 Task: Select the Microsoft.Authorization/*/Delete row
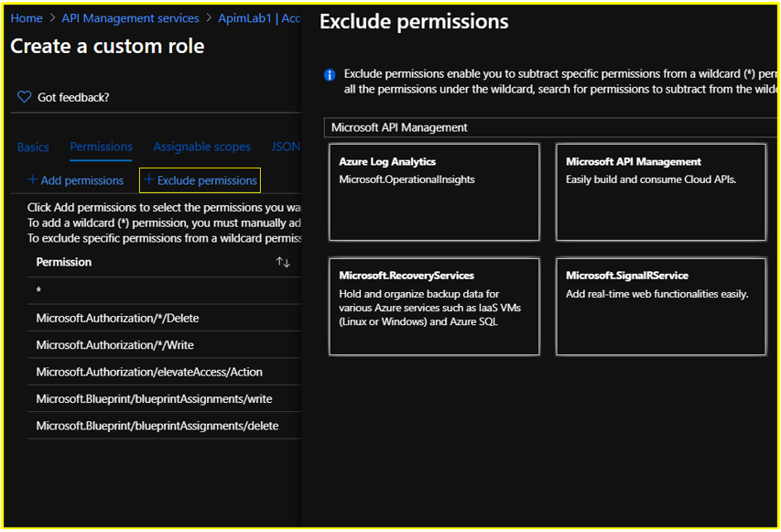tap(165, 318)
